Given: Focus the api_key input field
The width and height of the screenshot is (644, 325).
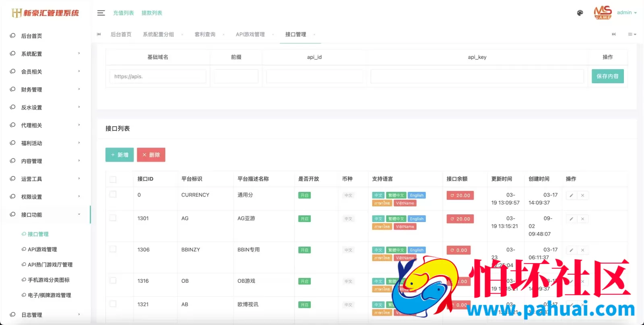Looking at the screenshot, I should (x=477, y=76).
